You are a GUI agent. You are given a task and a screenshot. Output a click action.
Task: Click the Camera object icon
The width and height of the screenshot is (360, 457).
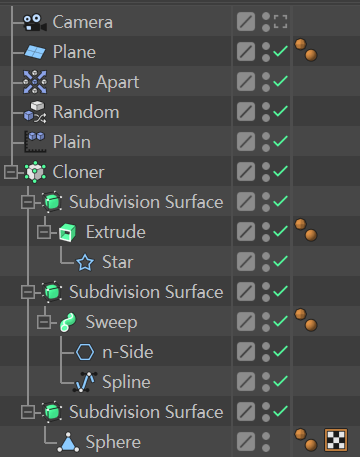(x=35, y=22)
